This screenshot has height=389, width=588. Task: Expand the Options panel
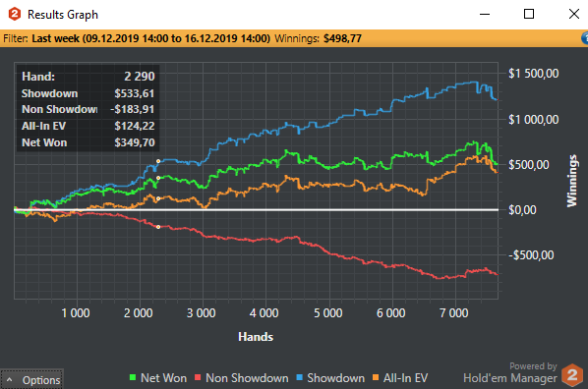tap(31, 379)
